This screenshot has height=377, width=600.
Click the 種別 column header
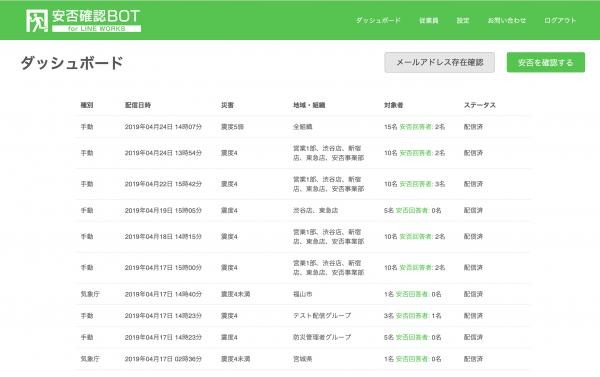point(86,105)
